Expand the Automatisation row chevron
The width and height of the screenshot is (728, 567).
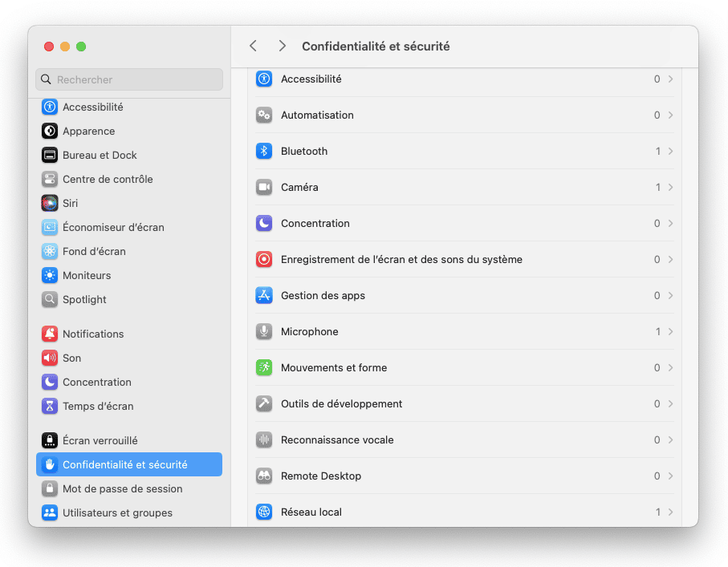[670, 115]
